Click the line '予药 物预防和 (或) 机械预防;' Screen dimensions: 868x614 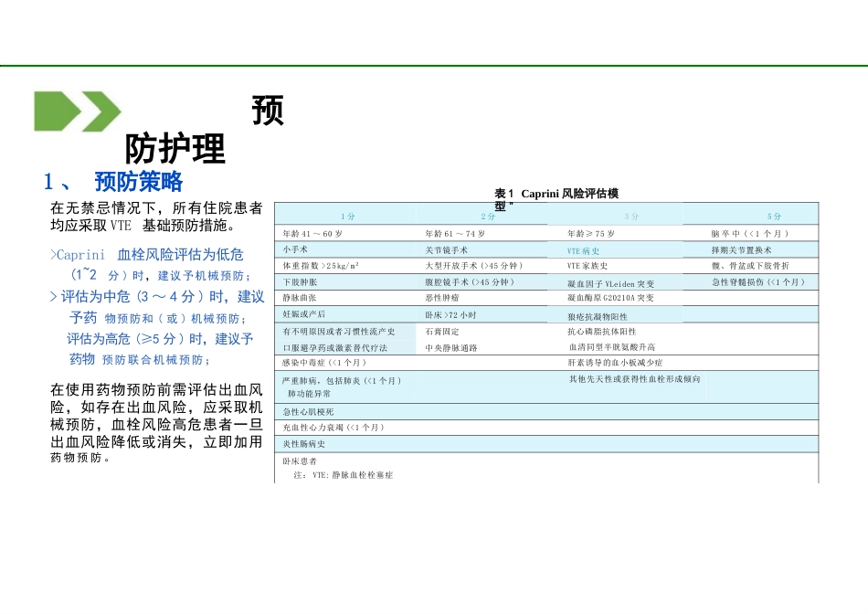(158, 318)
